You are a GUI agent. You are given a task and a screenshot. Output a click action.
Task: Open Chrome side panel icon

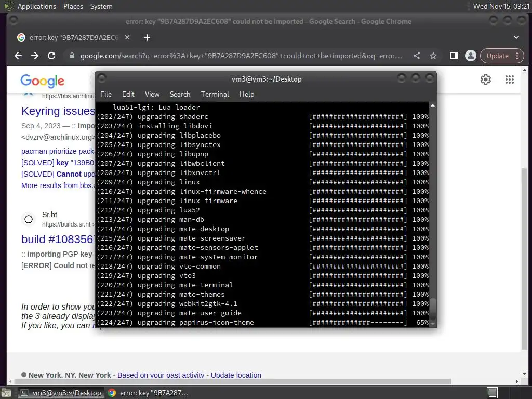[454, 56]
